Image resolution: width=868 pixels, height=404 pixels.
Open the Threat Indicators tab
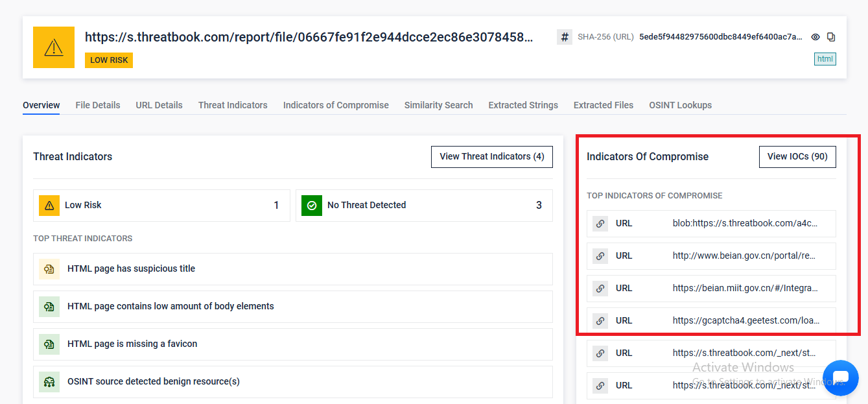coord(233,105)
